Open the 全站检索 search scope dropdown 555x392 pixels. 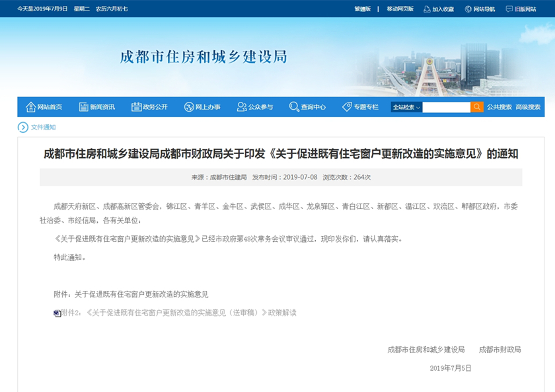pyautogui.click(x=406, y=107)
